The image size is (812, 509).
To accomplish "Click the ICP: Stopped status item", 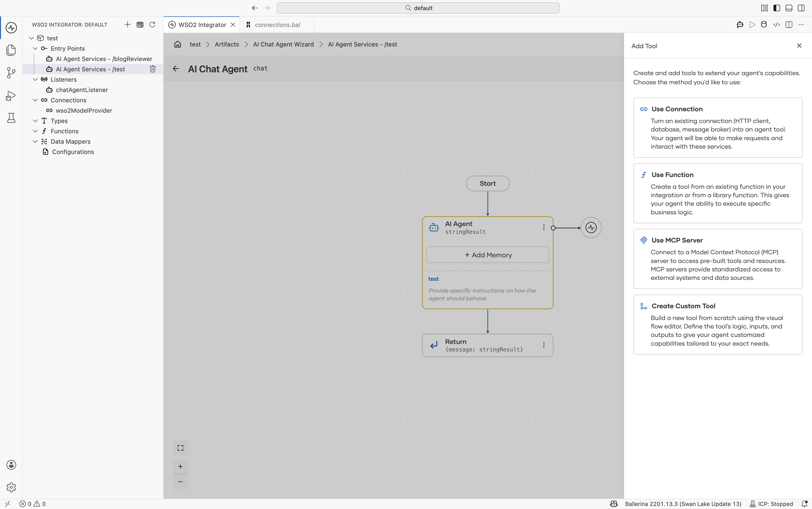I will pos(771,504).
